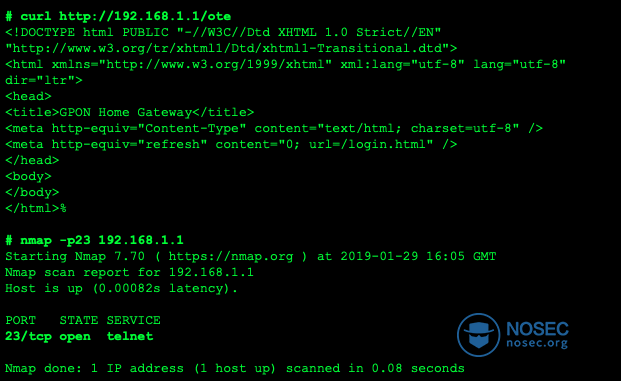
Task: Click the Host is up latency line
Action: (121, 288)
